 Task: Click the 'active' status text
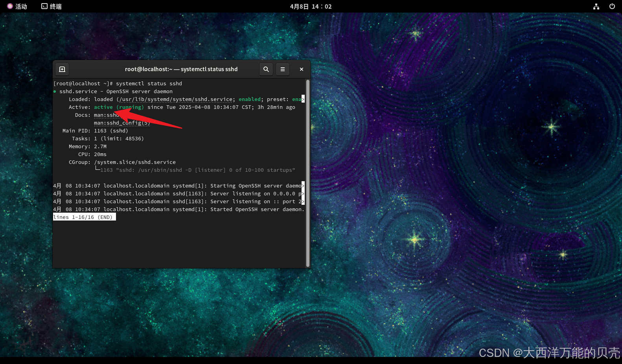coord(103,107)
